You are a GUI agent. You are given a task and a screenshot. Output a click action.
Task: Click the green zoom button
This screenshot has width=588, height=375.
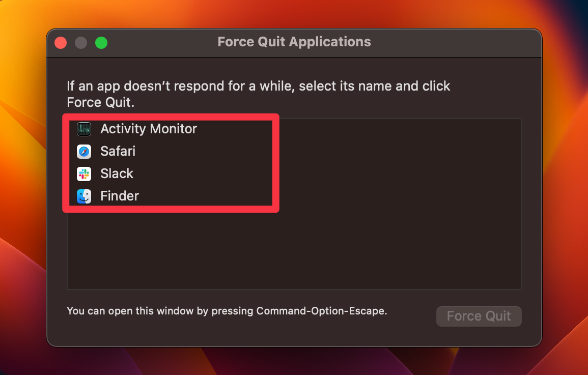pos(101,43)
